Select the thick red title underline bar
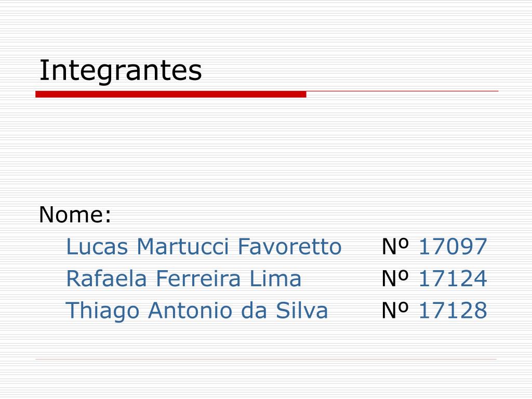 pos(170,94)
